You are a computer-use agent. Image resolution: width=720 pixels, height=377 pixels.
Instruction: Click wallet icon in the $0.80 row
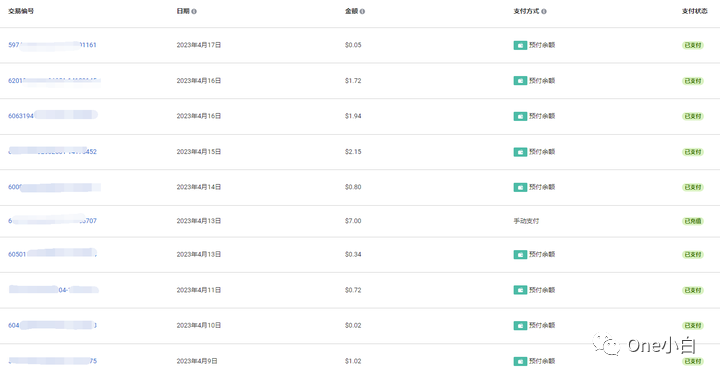pos(520,187)
